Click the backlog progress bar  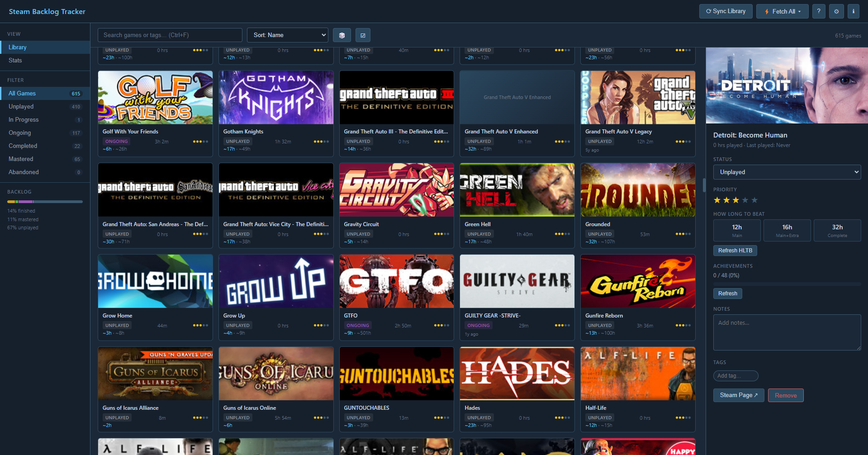[45, 202]
